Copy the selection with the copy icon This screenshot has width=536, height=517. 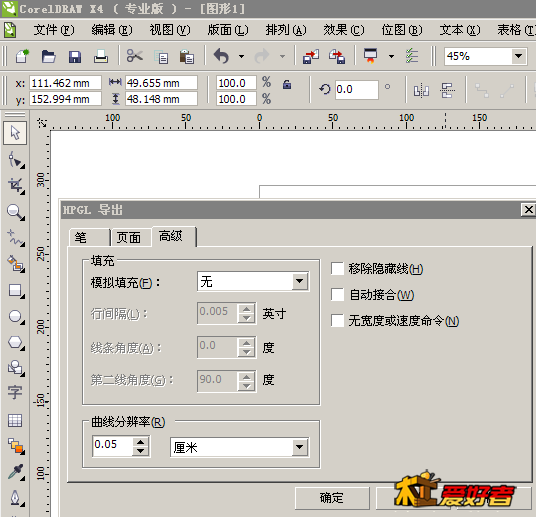(161, 56)
